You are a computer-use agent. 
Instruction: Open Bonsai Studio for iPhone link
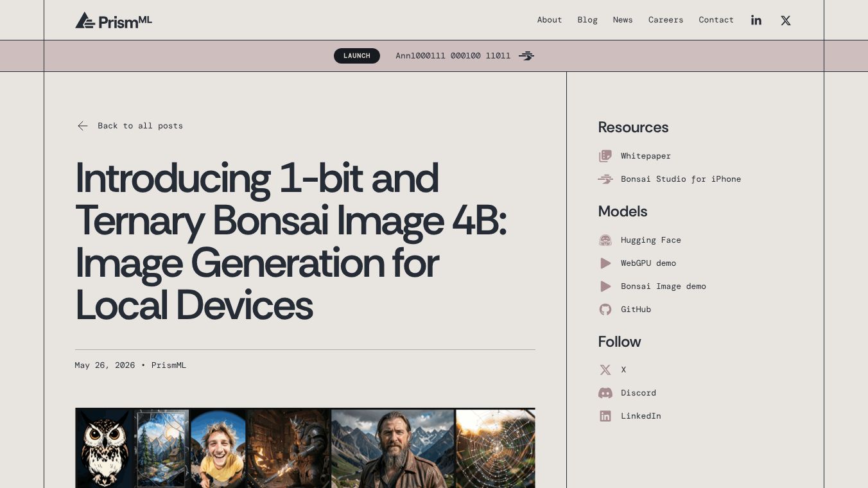(681, 179)
